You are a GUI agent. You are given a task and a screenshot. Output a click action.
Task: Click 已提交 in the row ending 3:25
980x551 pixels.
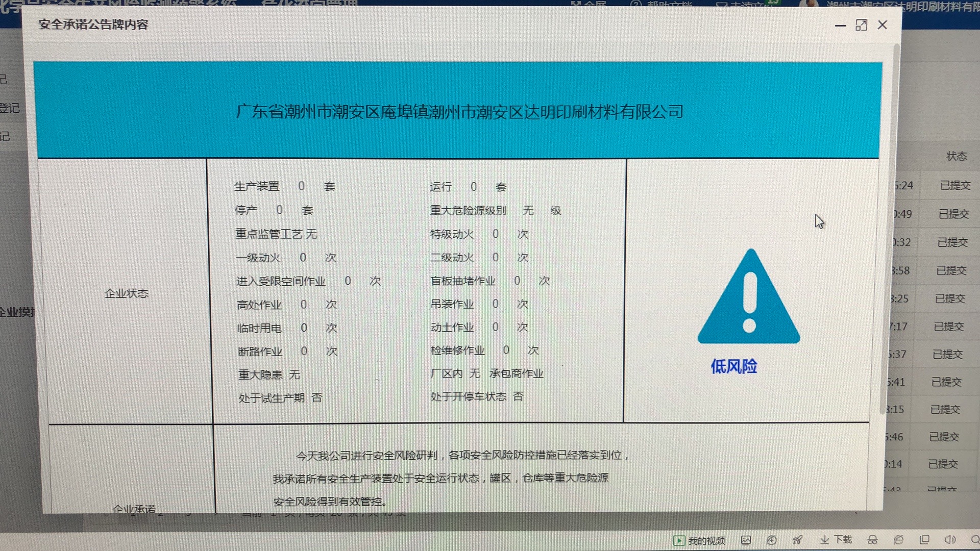[950, 298]
